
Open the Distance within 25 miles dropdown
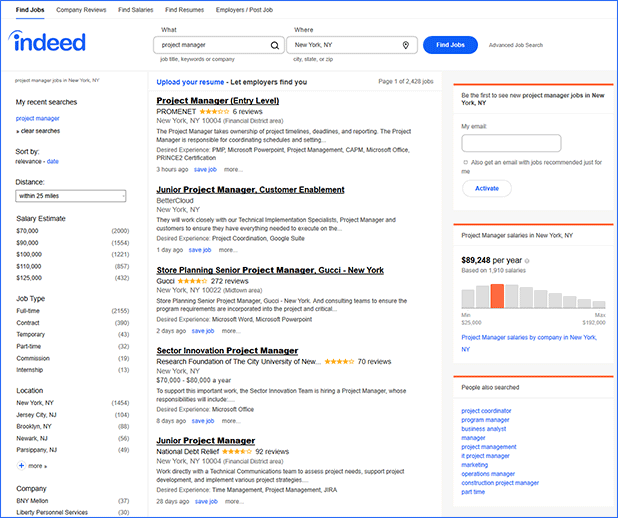(x=71, y=196)
